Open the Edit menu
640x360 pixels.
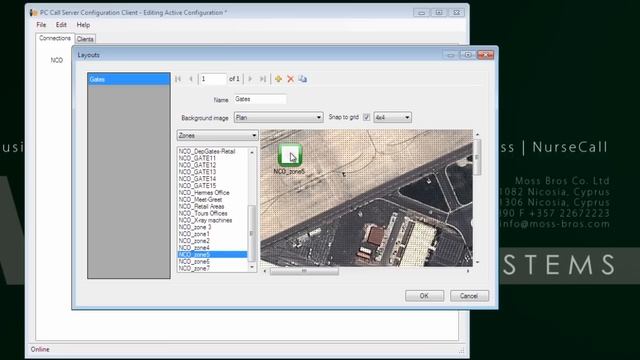pyautogui.click(x=61, y=25)
